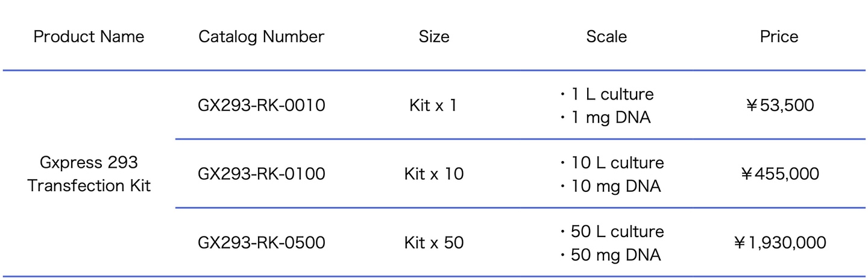The height and width of the screenshot is (280, 868).
Task: Click the Price column header
Action: coord(779,37)
